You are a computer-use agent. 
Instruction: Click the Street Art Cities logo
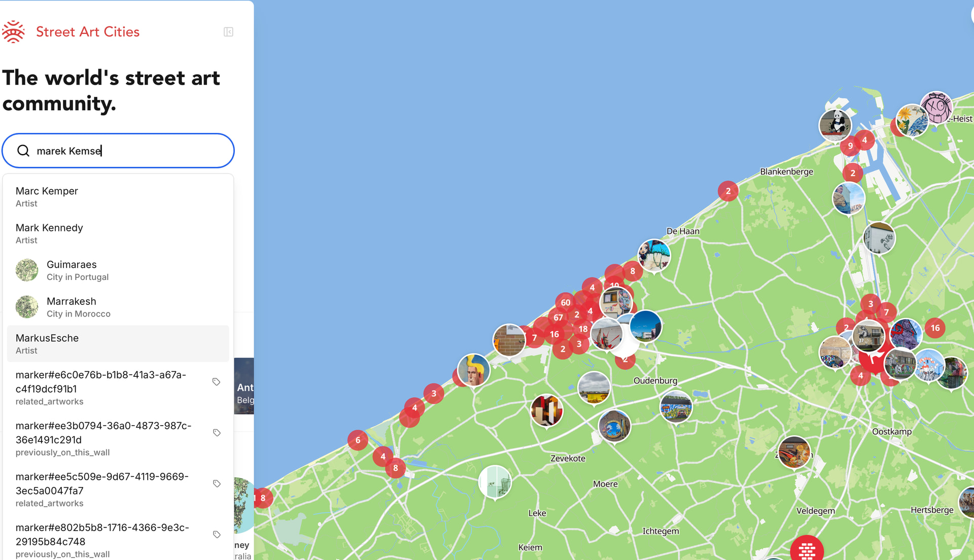pyautogui.click(x=13, y=32)
